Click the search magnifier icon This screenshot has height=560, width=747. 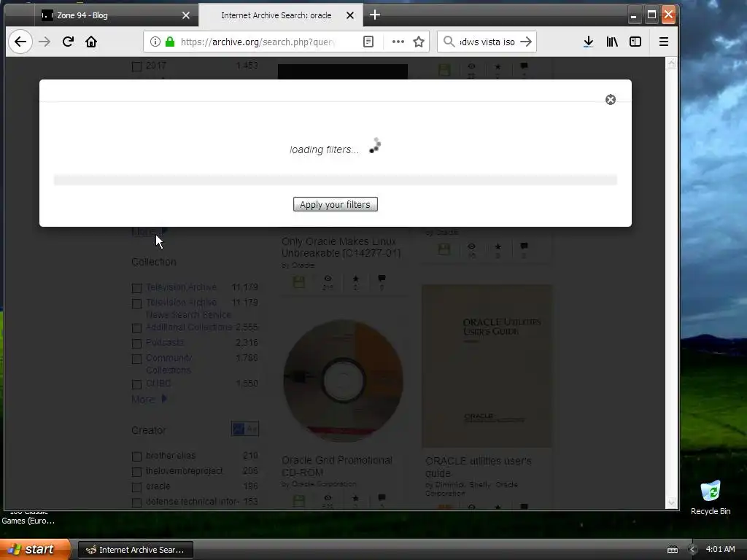point(449,42)
